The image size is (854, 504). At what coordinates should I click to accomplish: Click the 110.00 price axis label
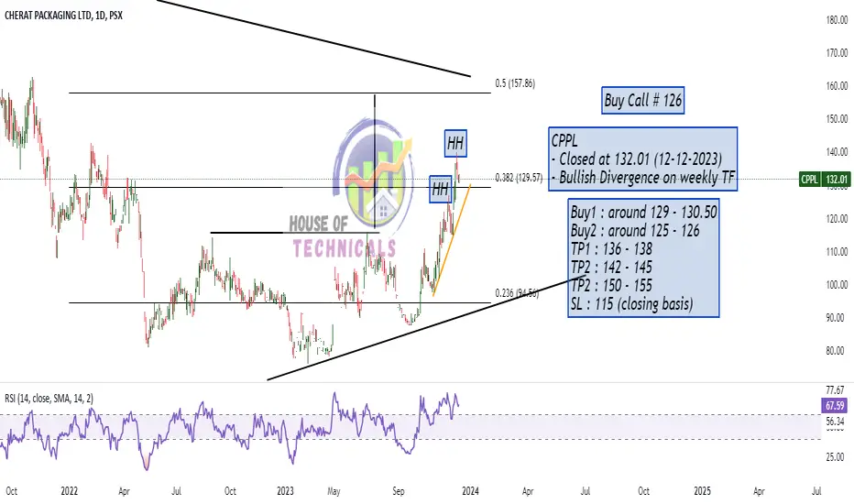[837, 252]
